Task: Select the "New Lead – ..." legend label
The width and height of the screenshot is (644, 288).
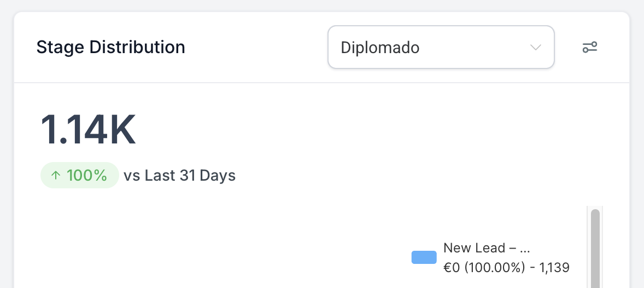Action: [487, 248]
